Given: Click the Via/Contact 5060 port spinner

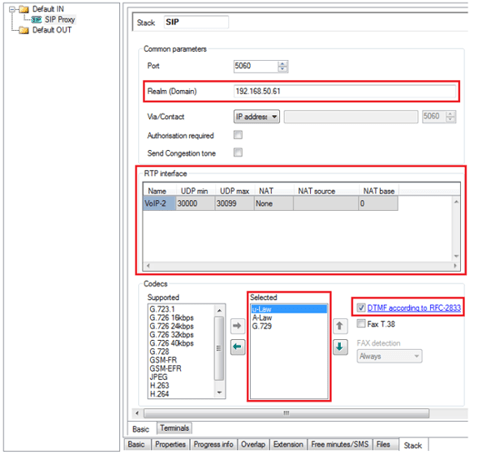Looking at the screenshot, I should (450, 117).
